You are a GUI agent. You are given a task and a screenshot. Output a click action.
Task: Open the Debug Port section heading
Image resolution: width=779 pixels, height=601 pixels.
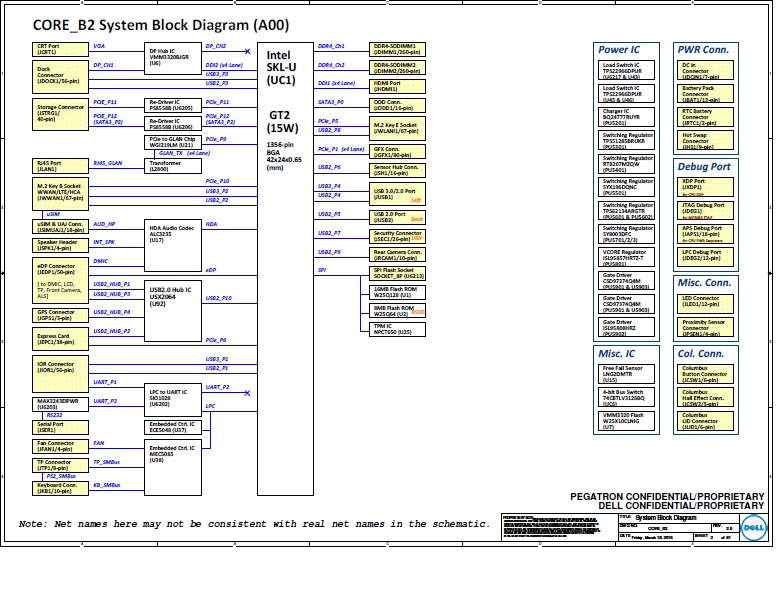tap(704, 166)
